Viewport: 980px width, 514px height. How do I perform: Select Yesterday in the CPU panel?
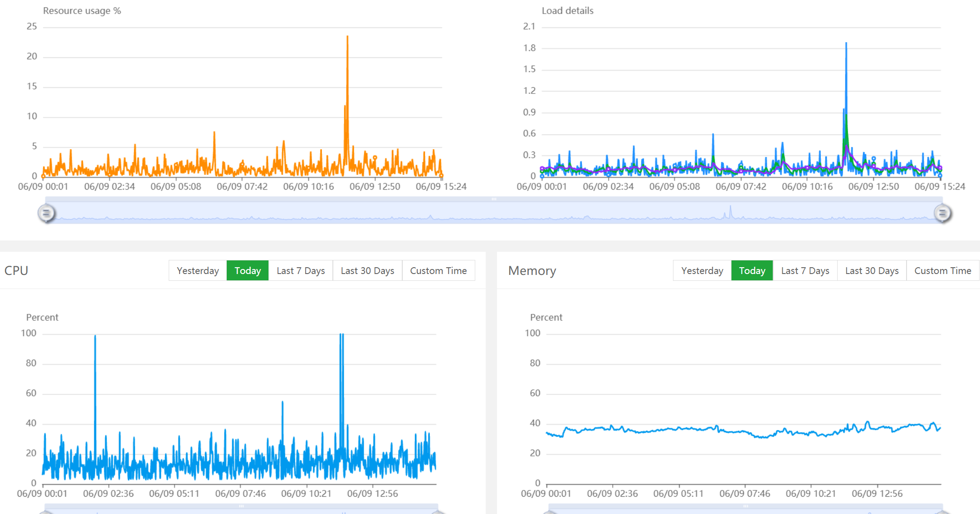[x=198, y=271]
